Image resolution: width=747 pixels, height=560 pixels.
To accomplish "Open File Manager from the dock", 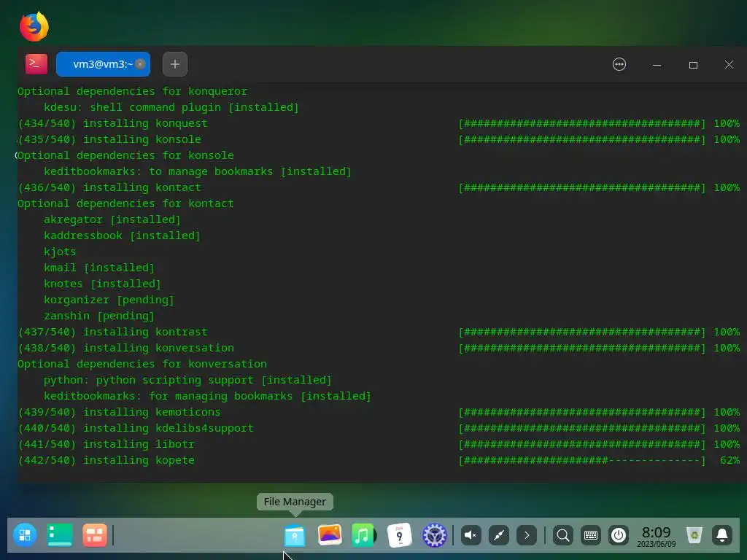I will coord(295,535).
